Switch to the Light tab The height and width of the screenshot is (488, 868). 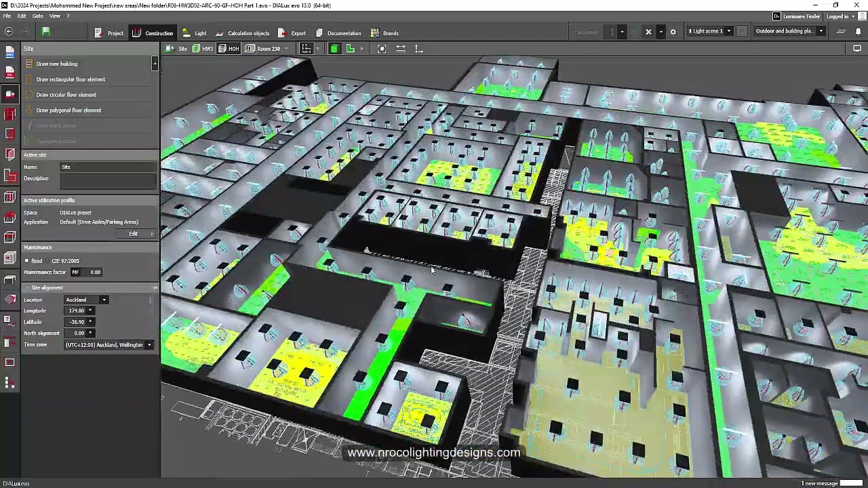coord(194,33)
